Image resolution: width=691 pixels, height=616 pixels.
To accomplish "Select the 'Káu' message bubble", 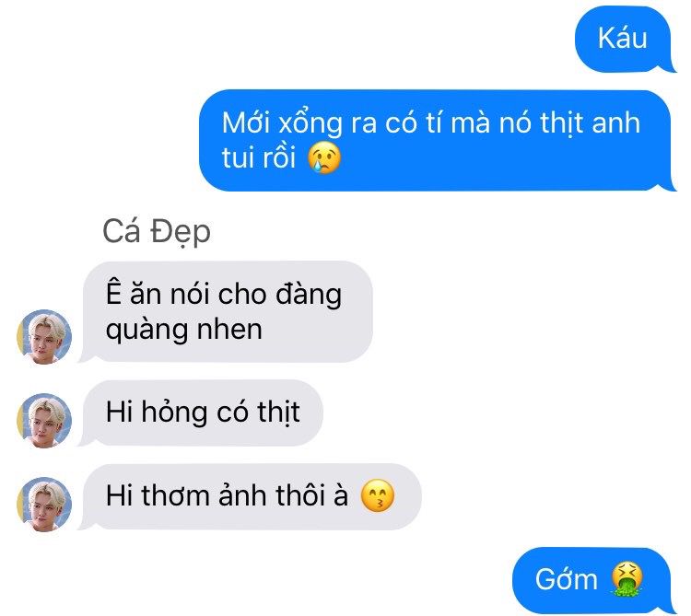I will click(625, 40).
